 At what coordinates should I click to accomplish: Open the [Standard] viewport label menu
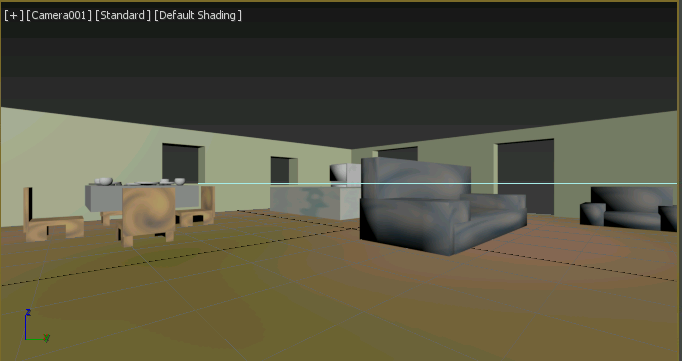point(123,15)
